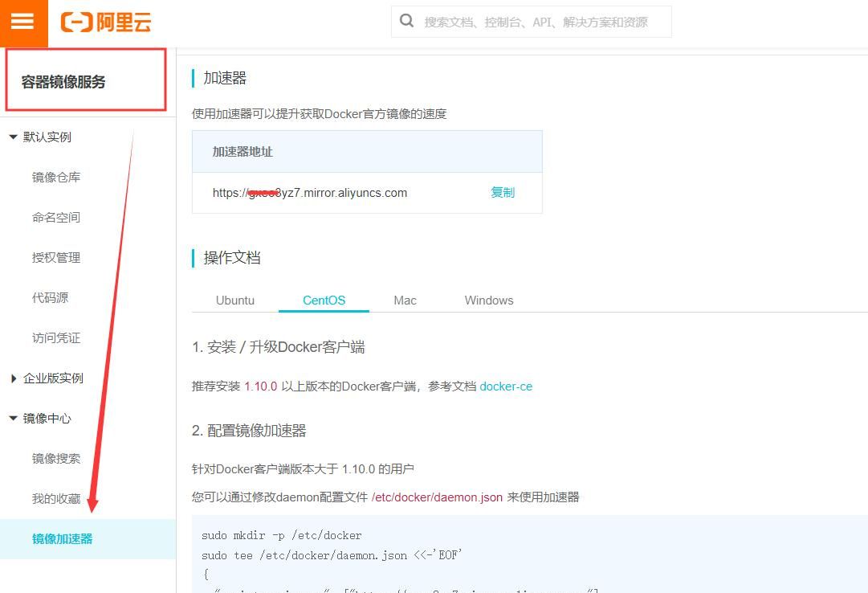Switch to the Ubuntu tab

tap(234, 300)
